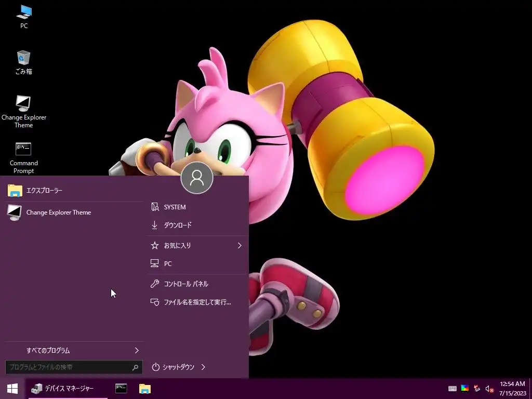Open the SYSTEM user folder

(196, 207)
